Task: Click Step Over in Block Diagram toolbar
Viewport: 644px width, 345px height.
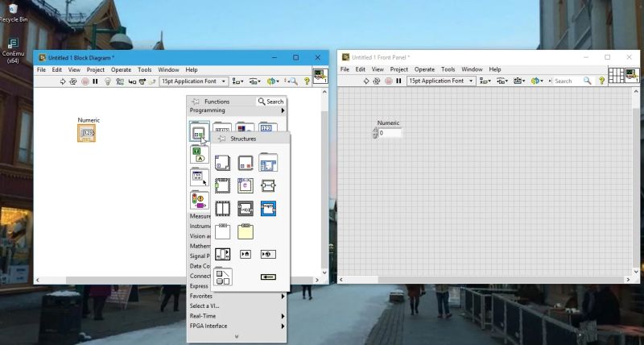Action: (x=142, y=81)
